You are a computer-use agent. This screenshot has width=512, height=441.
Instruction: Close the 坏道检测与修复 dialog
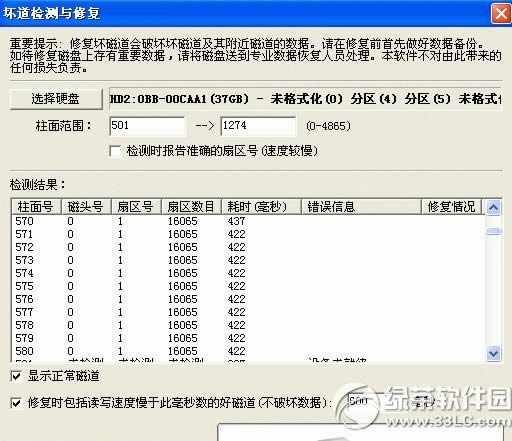pos(501,14)
